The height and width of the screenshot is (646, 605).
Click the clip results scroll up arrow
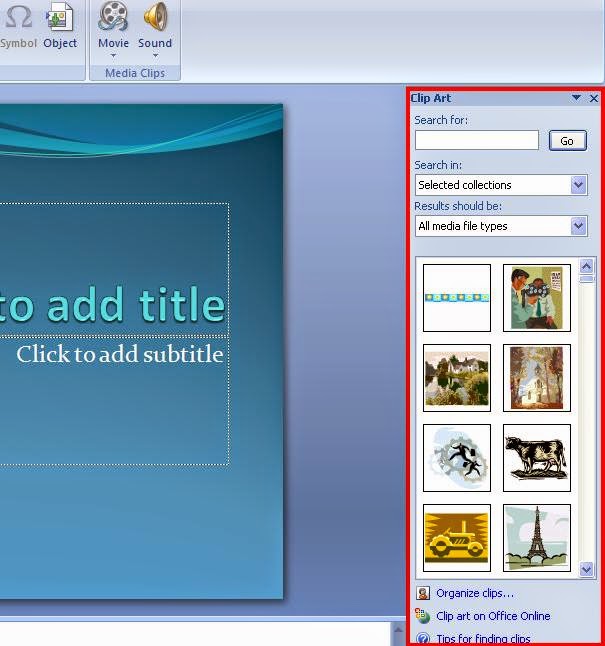click(x=586, y=266)
